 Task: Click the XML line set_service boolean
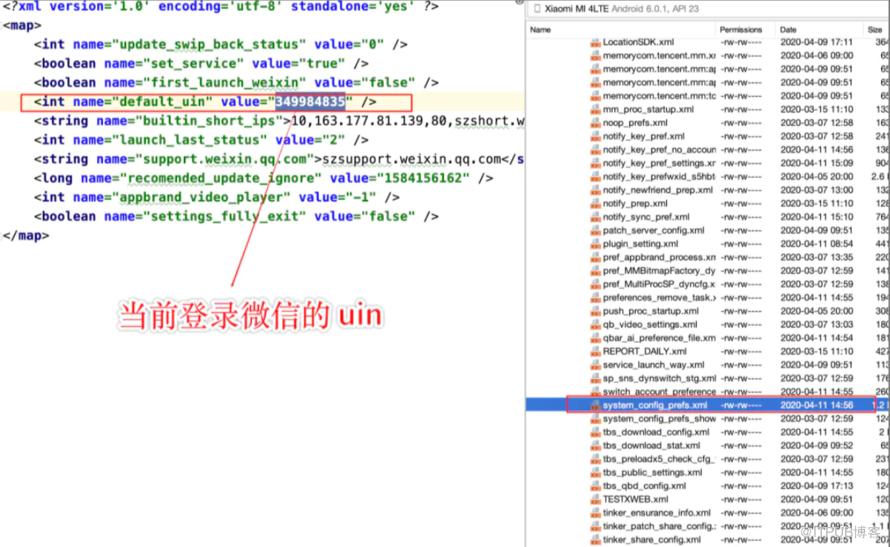pyautogui.click(x=201, y=64)
